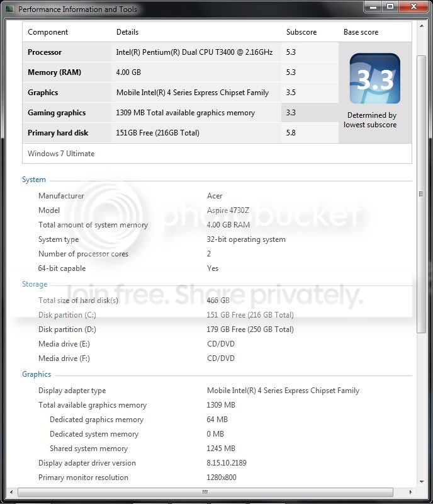Image resolution: width=433 pixels, height=504 pixels.
Task: Click the 32-bit operating system value
Action: click(x=246, y=239)
